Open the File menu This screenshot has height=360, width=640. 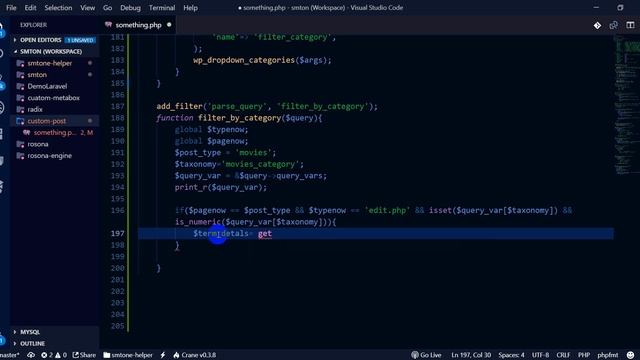click(11, 8)
